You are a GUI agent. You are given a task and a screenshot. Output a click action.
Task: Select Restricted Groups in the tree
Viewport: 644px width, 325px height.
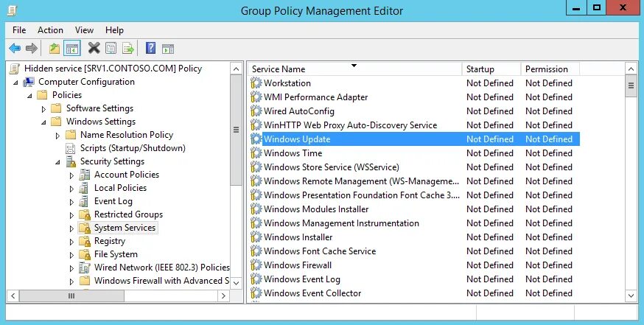pos(128,214)
